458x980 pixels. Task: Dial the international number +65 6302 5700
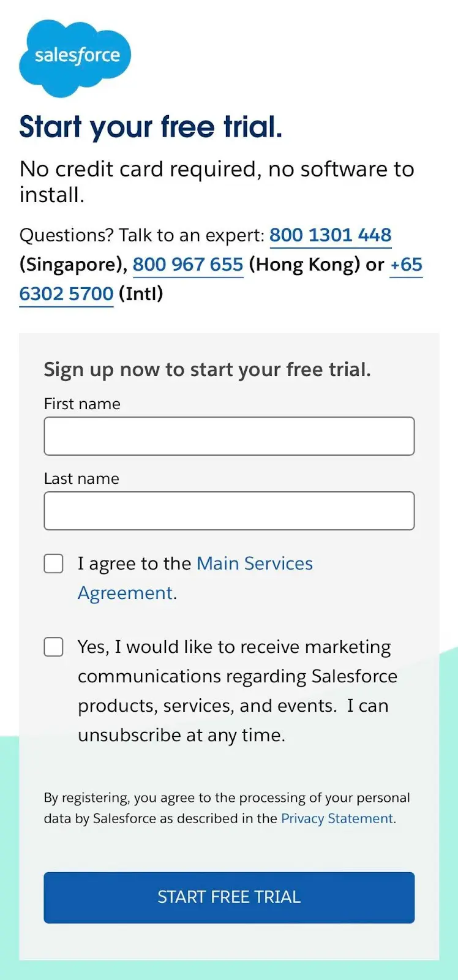[66, 293]
